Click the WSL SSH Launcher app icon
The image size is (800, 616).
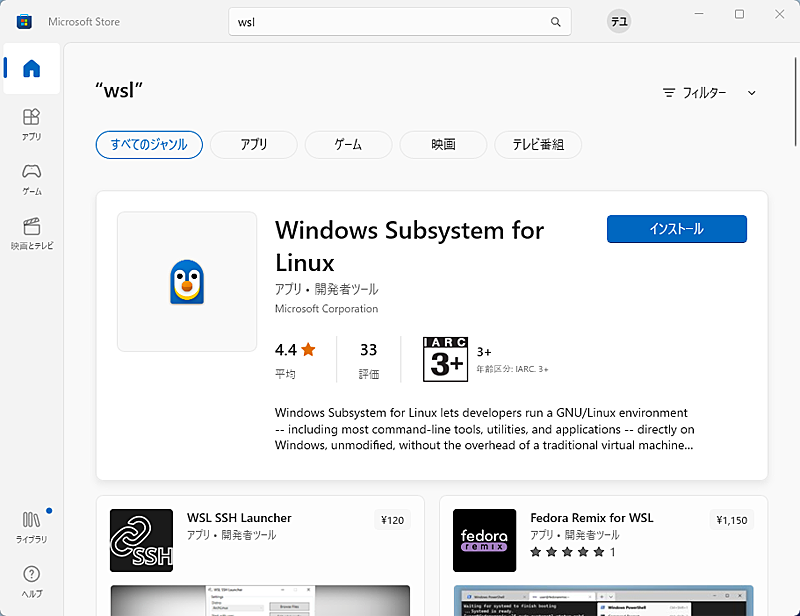(x=141, y=541)
